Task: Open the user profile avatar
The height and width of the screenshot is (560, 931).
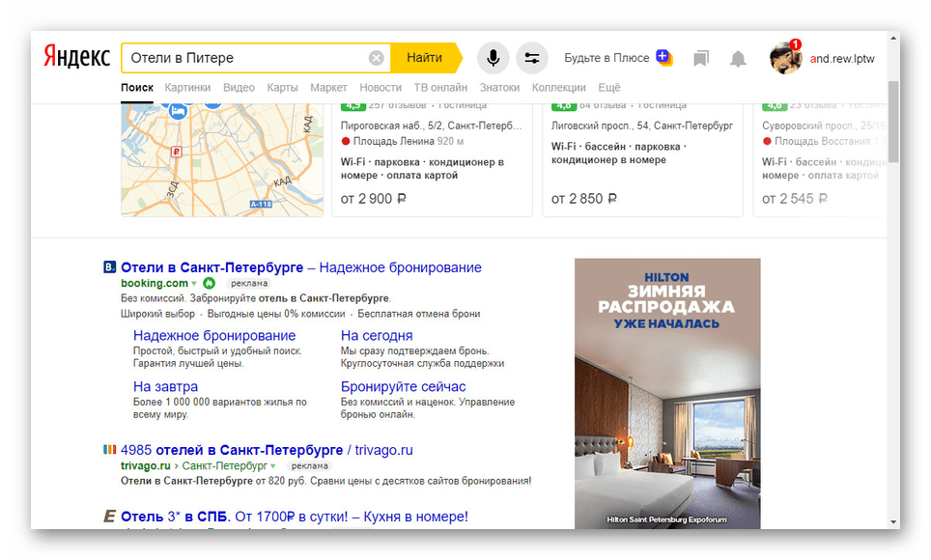Action: point(785,58)
